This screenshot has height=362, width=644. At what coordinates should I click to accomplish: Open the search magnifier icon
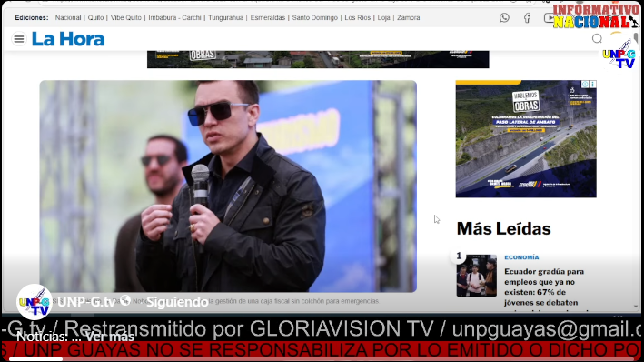tap(597, 39)
